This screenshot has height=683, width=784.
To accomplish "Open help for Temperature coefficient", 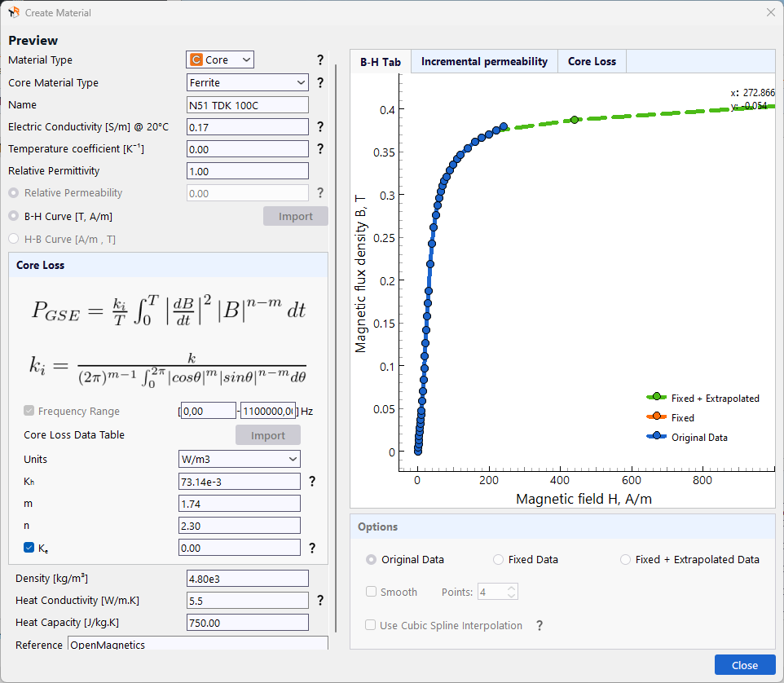I will 320,148.
